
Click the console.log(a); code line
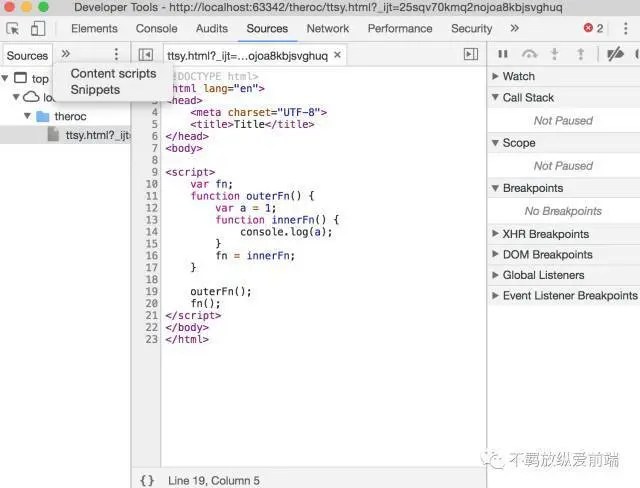pyautogui.click(x=286, y=232)
